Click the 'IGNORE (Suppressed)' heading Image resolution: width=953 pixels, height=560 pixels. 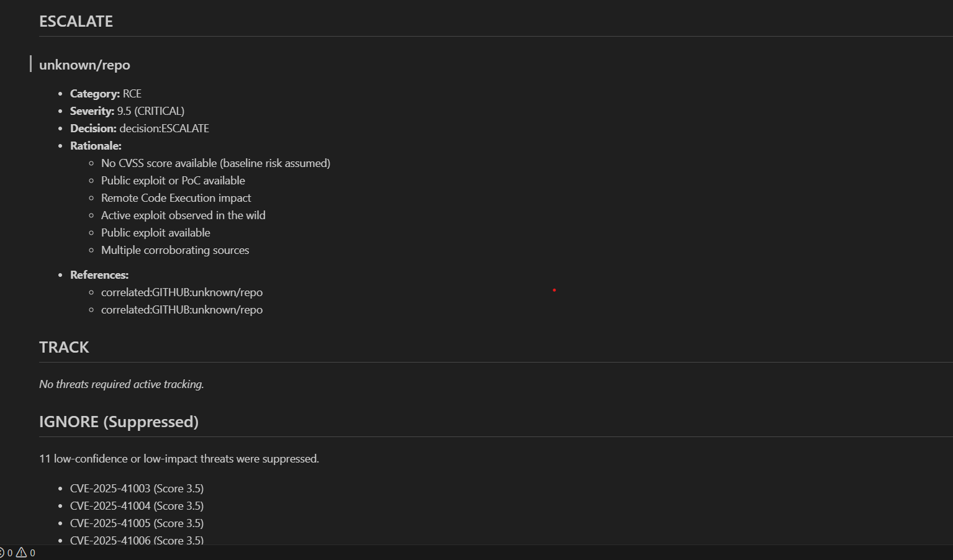coord(119,422)
